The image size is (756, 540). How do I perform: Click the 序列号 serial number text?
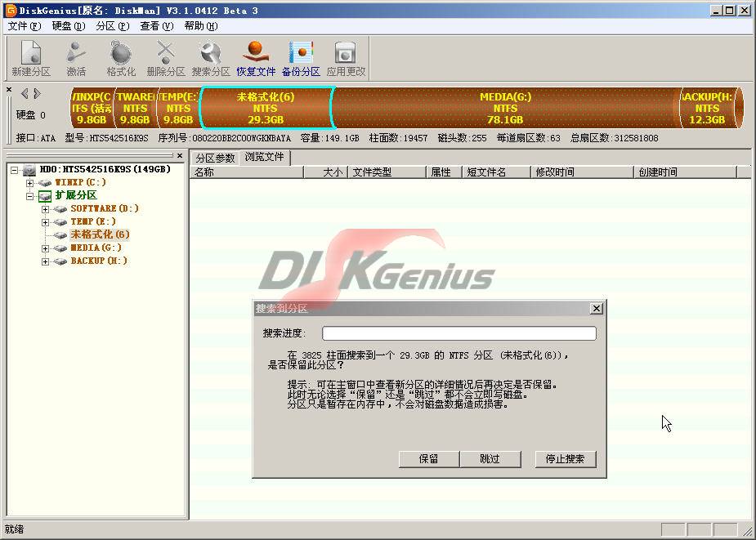tap(224, 138)
